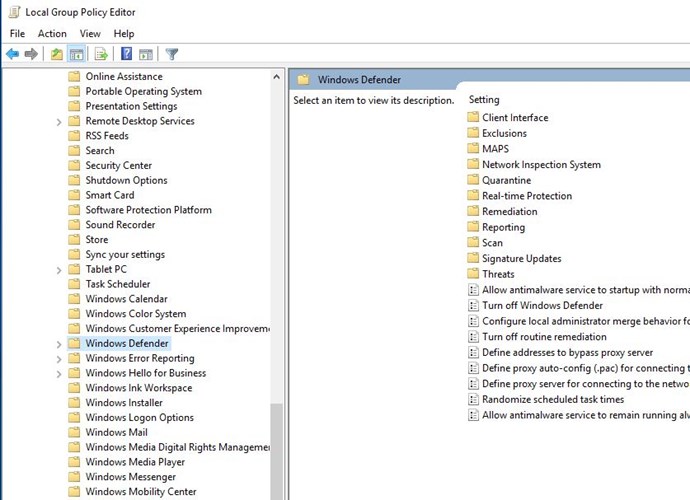690x500 pixels.
Task: Select Software Protection Platform item
Action: click(148, 210)
